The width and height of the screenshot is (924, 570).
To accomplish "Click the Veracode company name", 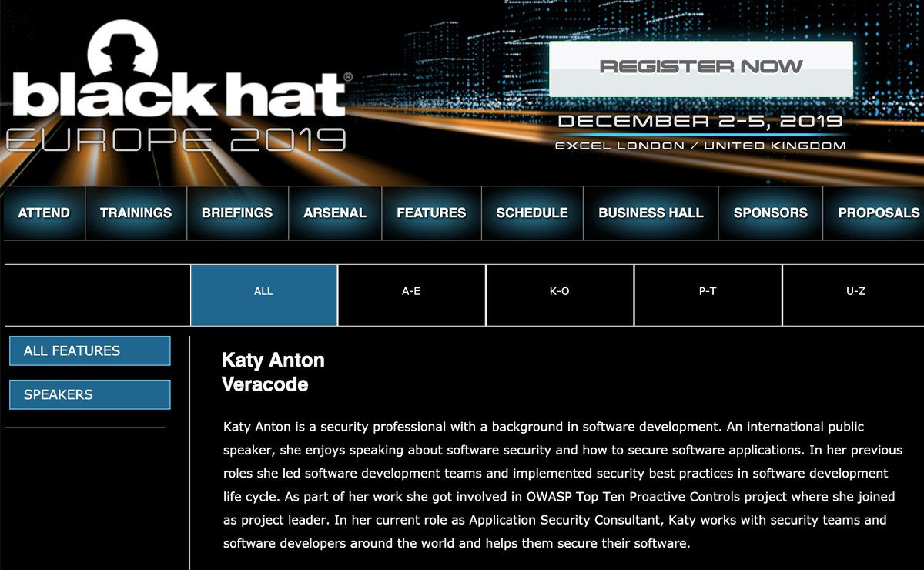I will 265,384.
